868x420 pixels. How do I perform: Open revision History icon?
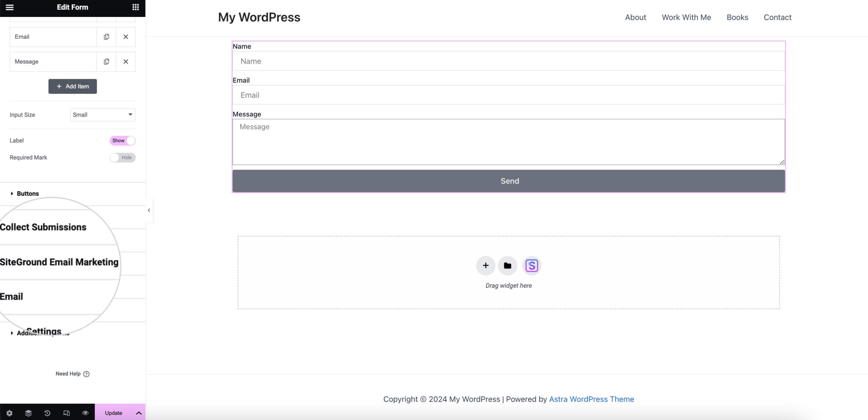(47, 413)
